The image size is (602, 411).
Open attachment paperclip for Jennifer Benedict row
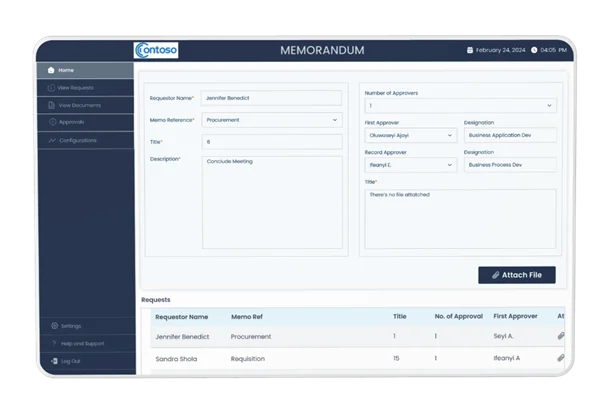pyautogui.click(x=560, y=336)
